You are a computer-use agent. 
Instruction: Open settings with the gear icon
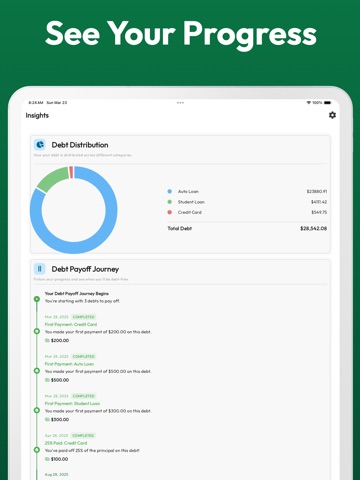[332, 115]
